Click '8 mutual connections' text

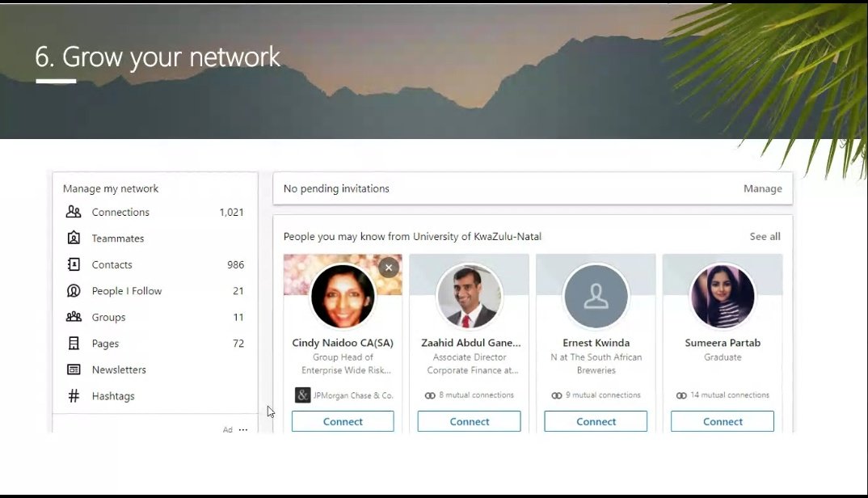point(476,395)
